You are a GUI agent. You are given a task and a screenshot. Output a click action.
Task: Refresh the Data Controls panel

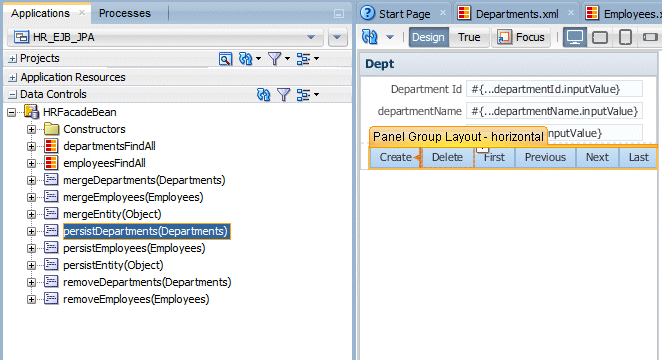click(x=263, y=95)
